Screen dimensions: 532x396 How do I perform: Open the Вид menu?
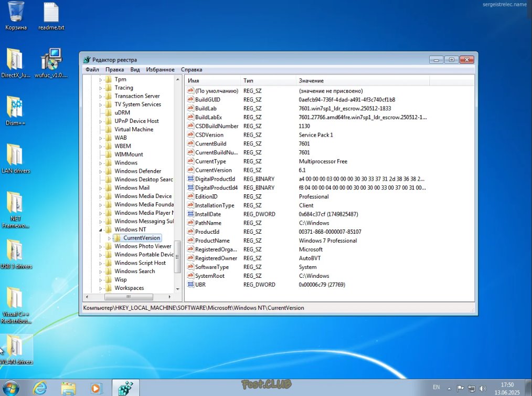pyautogui.click(x=135, y=70)
